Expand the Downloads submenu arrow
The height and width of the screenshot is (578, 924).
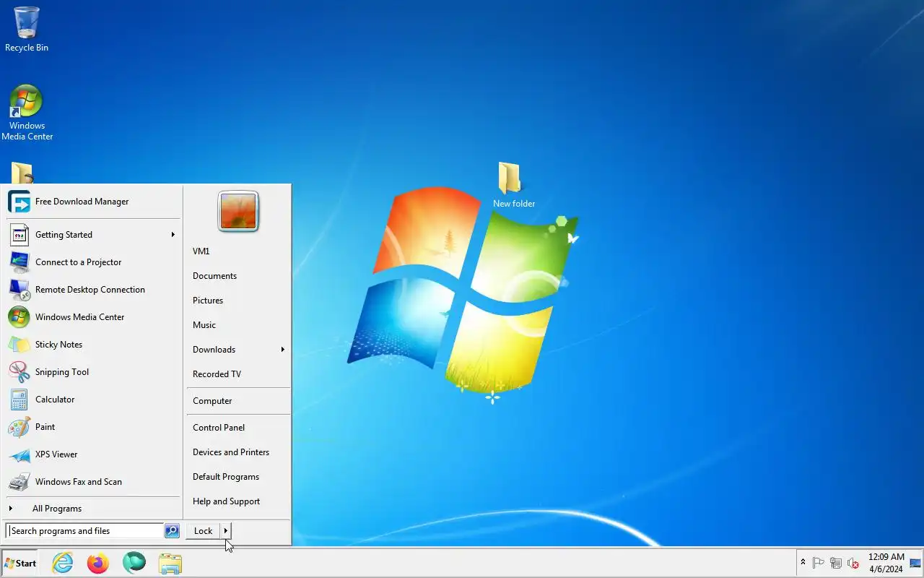click(x=282, y=350)
